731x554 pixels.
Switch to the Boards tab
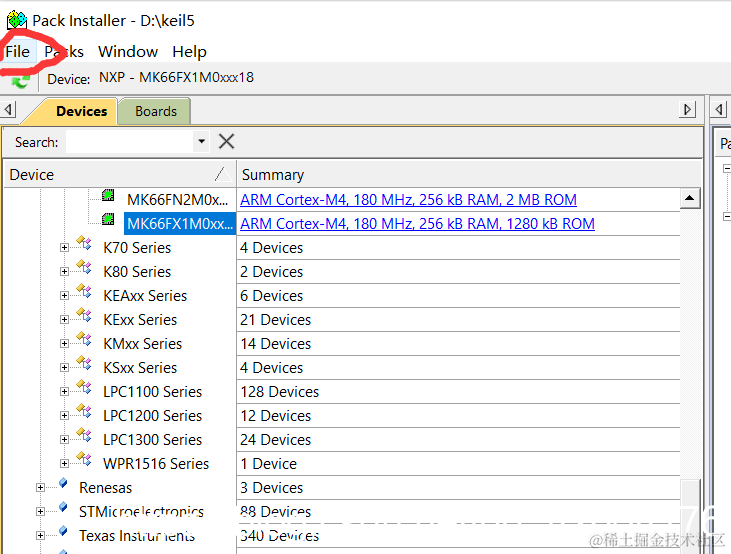[x=156, y=111]
